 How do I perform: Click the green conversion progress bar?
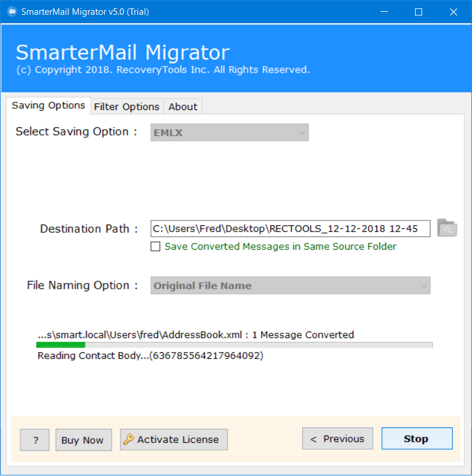[234, 345]
